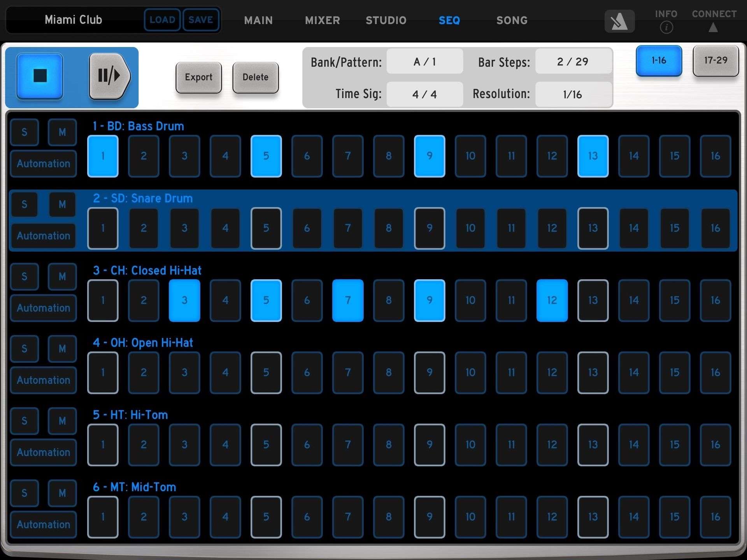Show steps 17-29 page
The width and height of the screenshot is (747, 560).
[715, 61]
